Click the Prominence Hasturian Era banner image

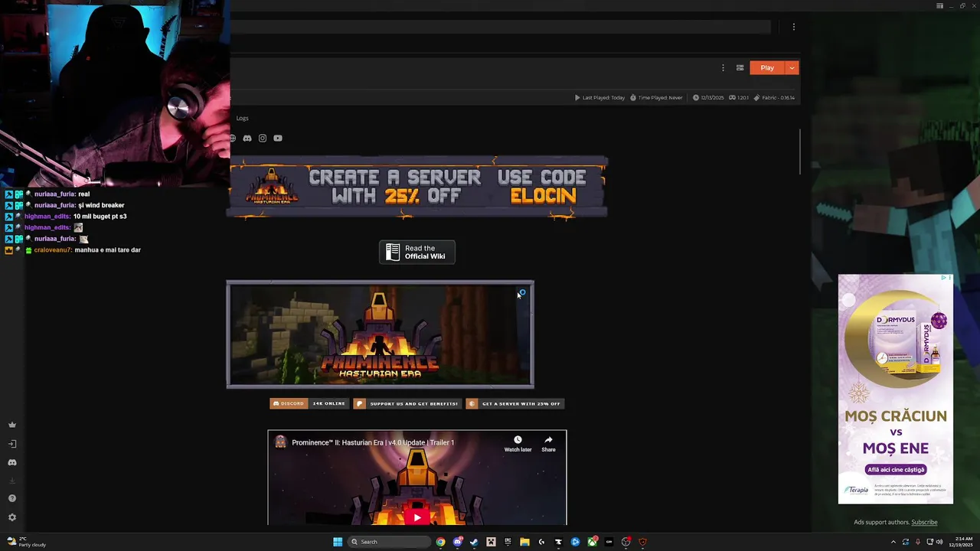(x=380, y=334)
